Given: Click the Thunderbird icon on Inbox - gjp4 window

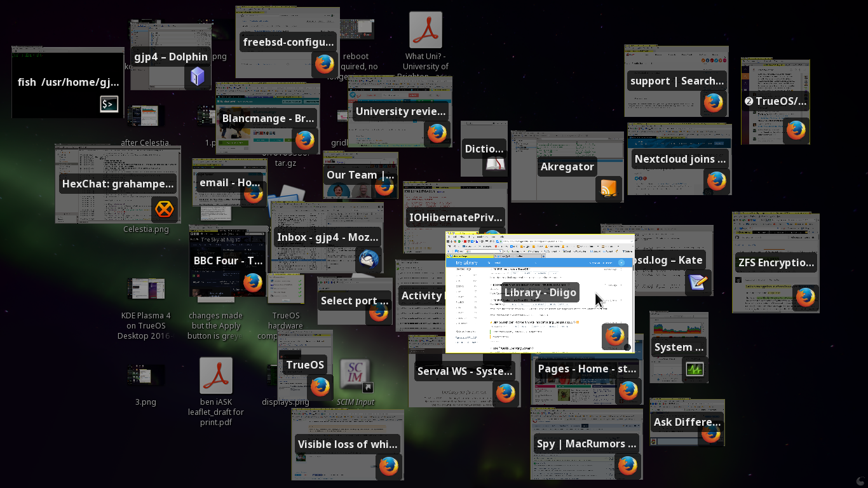Looking at the screenshot, I should pos(369,260).
